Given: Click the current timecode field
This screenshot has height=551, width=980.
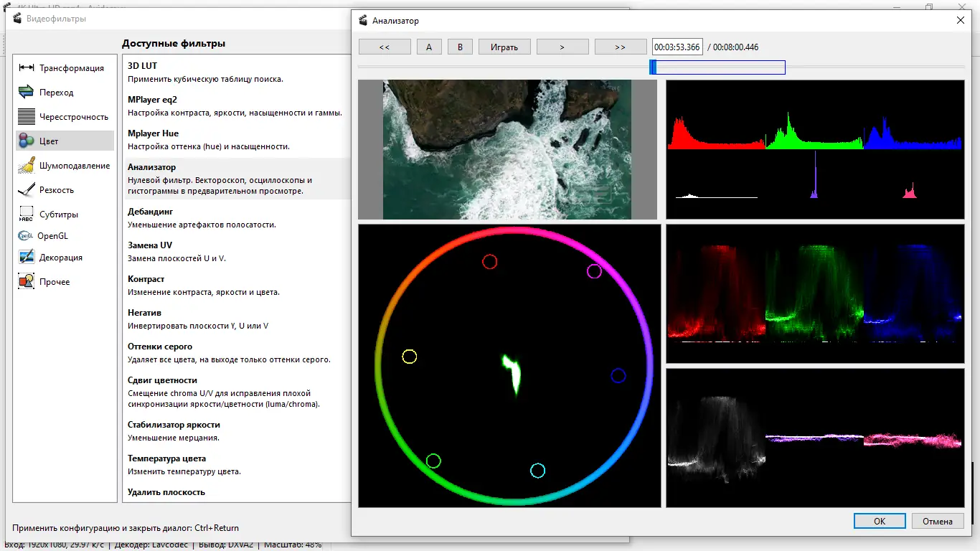Looking at the screenshot, I should pos(677,47).
